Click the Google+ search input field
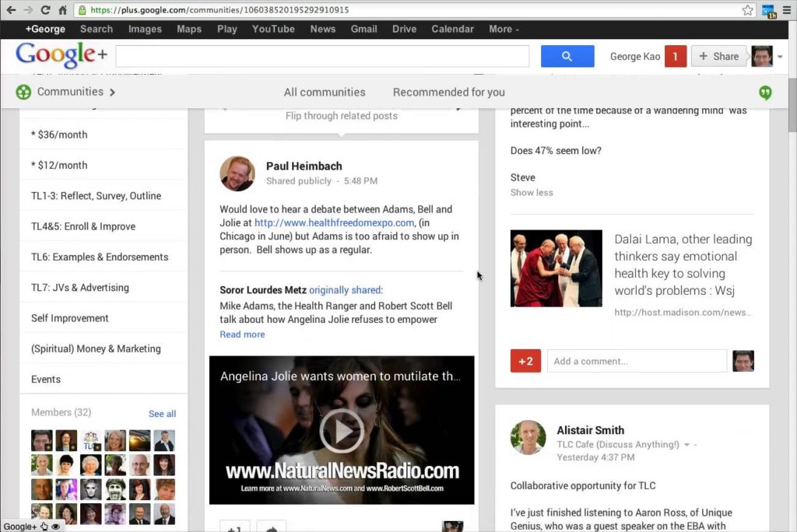This screenshot has width=797, height=532. tap(322, 56)
